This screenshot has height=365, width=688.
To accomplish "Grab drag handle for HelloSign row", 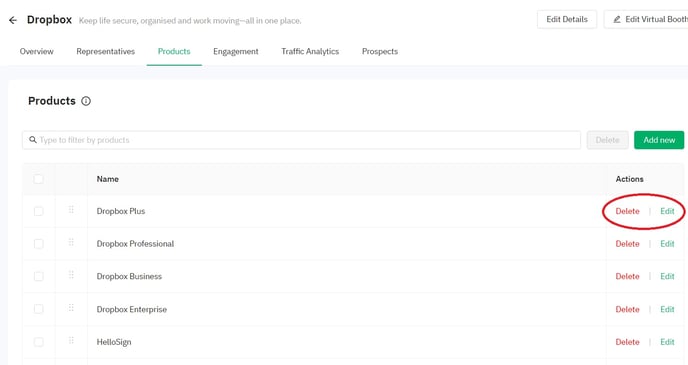I will pos(71,341).
